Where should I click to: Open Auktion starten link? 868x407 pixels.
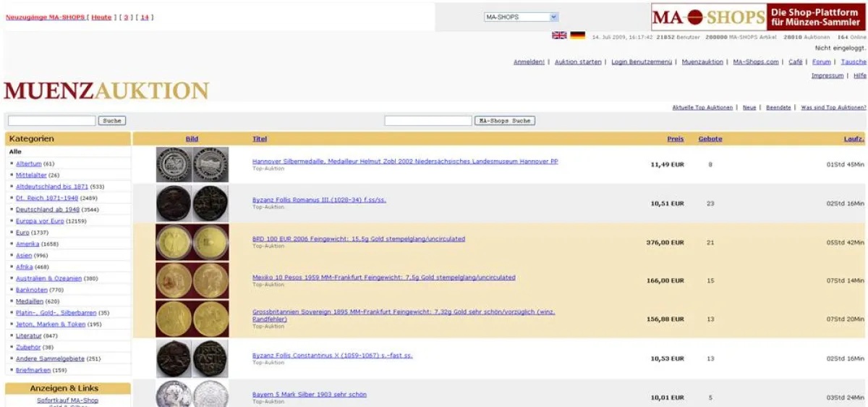click(578, 62)
